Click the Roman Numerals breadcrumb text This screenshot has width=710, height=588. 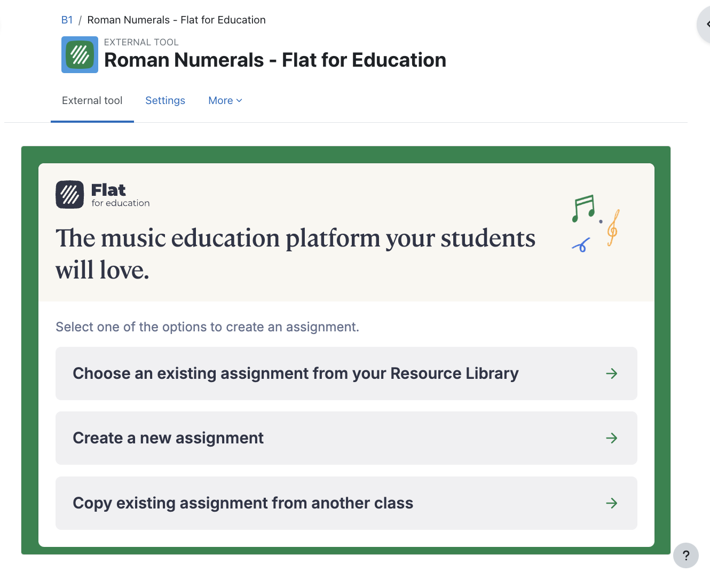(x=176, y=20)
